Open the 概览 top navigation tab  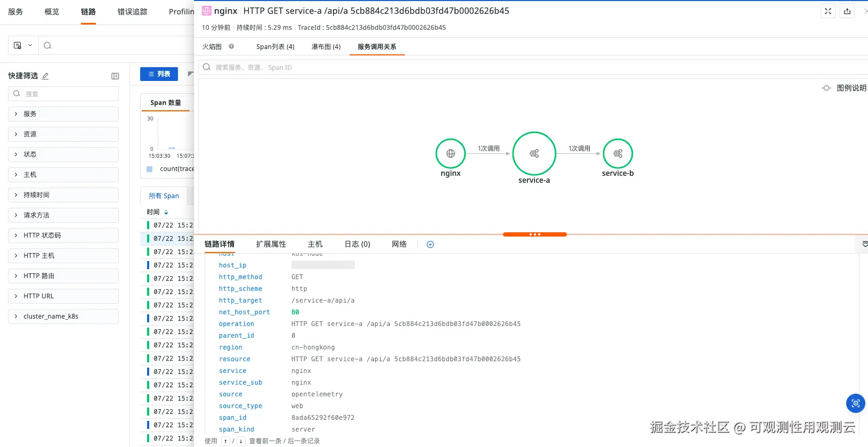(52, 12)
